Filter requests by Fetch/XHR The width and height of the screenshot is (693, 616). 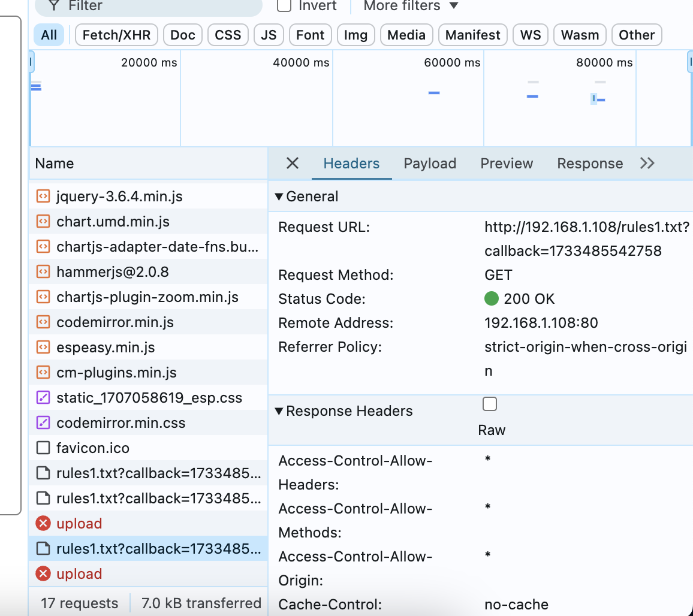(116, 35)
